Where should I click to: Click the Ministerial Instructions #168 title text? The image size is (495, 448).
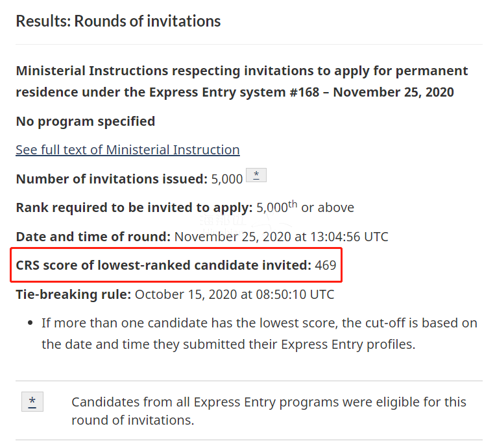[x=241, y=82]
